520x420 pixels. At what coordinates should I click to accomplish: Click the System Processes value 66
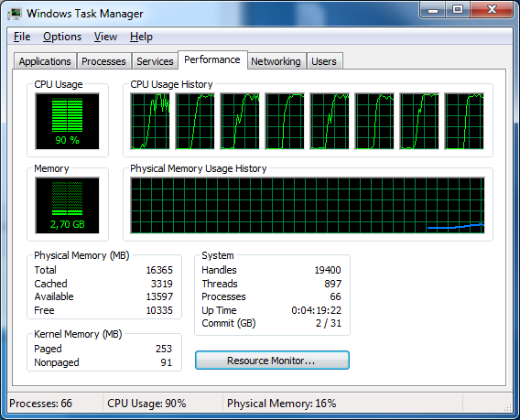[x=335, y=296]
